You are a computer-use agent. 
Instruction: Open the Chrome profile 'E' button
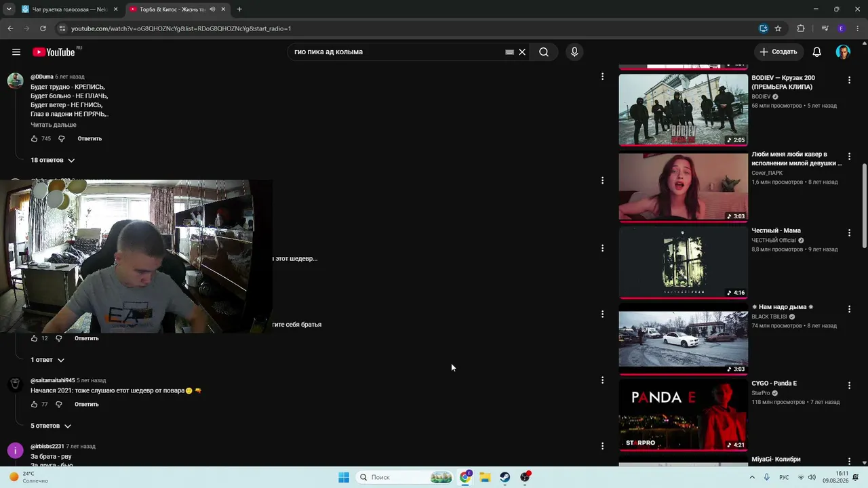click(842, 28)
